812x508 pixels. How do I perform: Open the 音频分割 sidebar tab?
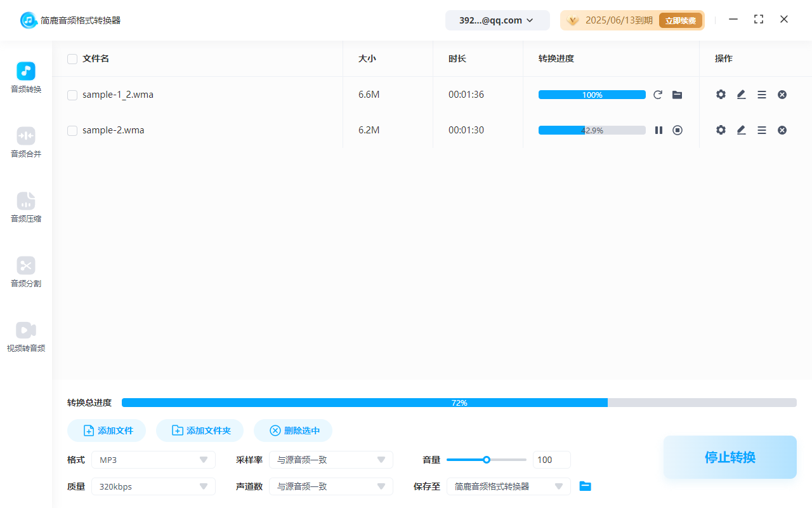(26, 272)
